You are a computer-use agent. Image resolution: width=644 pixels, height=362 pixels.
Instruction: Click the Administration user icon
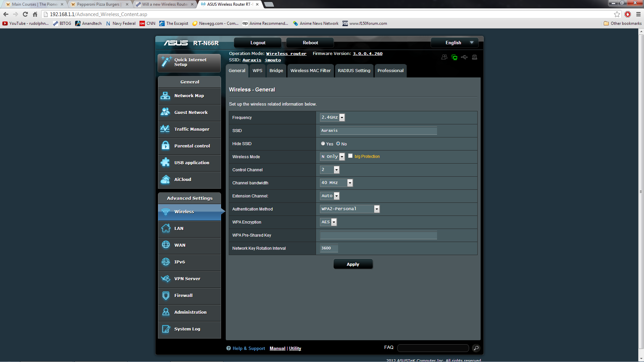coord(166,312)
